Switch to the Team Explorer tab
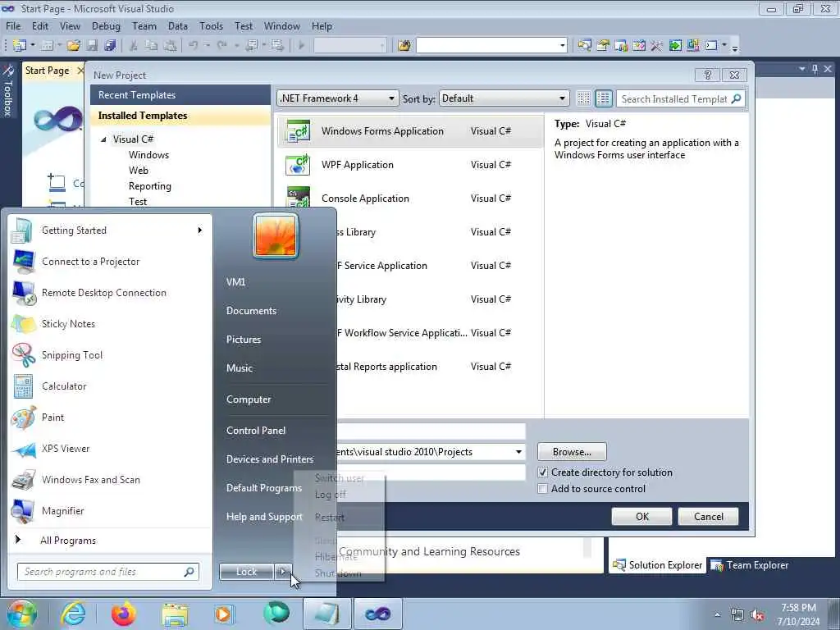Image resolution: width=840 pixels, height=630 pixels. [x=750, y=565]
